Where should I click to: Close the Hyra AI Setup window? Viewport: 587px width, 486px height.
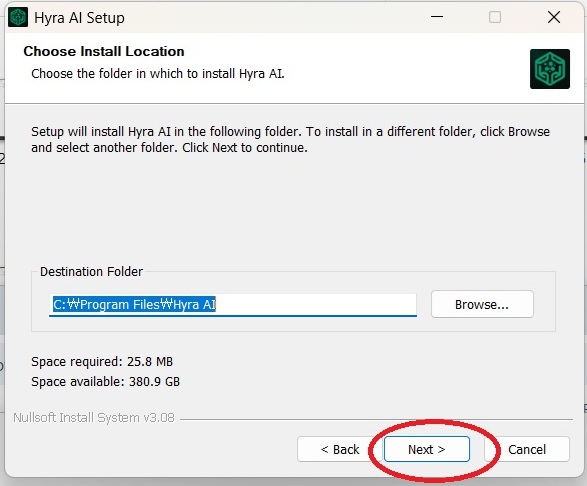point(554,17)
